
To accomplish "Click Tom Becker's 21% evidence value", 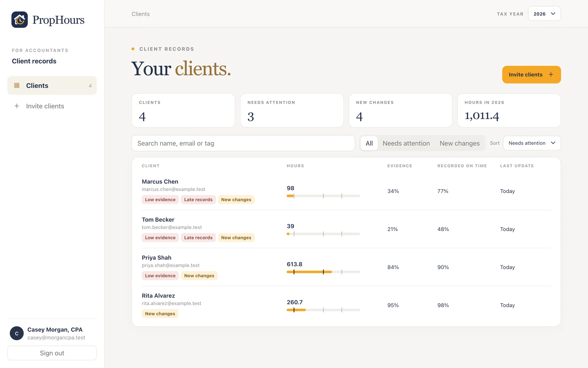I will tap(392, 229).
